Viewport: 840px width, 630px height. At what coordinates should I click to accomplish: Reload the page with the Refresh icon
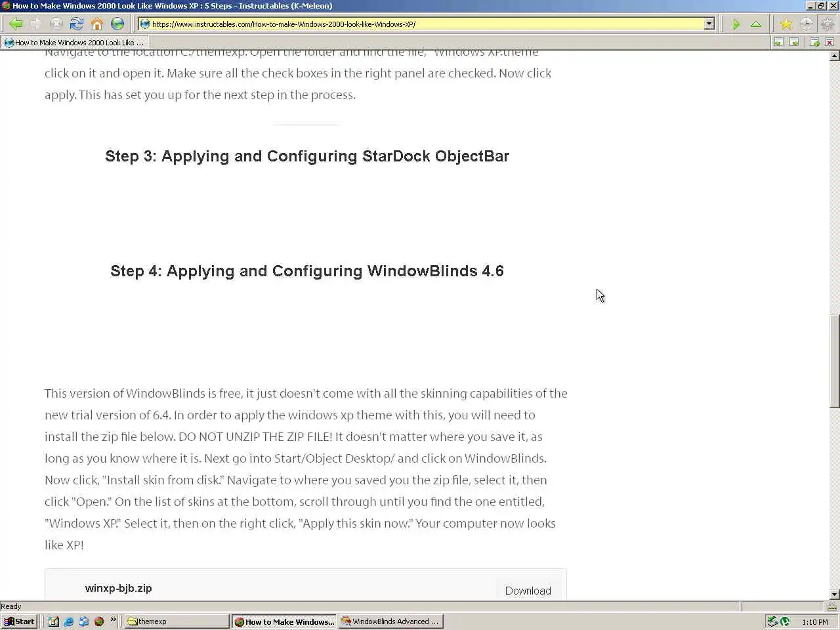77,24
